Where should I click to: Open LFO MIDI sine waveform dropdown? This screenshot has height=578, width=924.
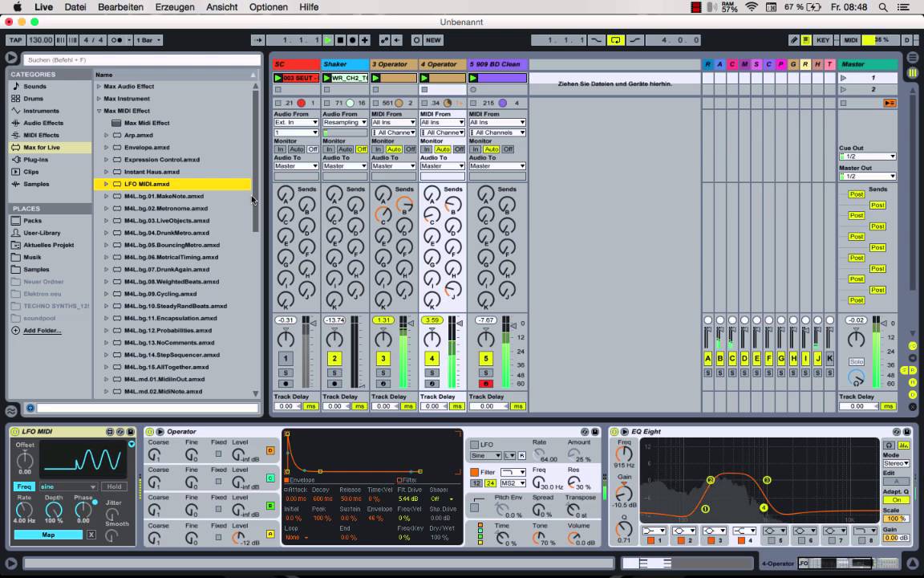67,486
